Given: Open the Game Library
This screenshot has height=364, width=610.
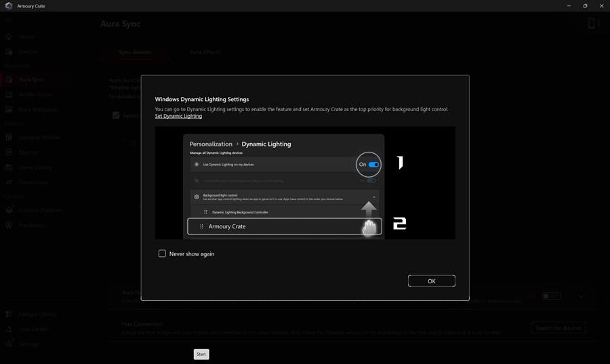Looking at the screenshot, I should pos(35,167).
